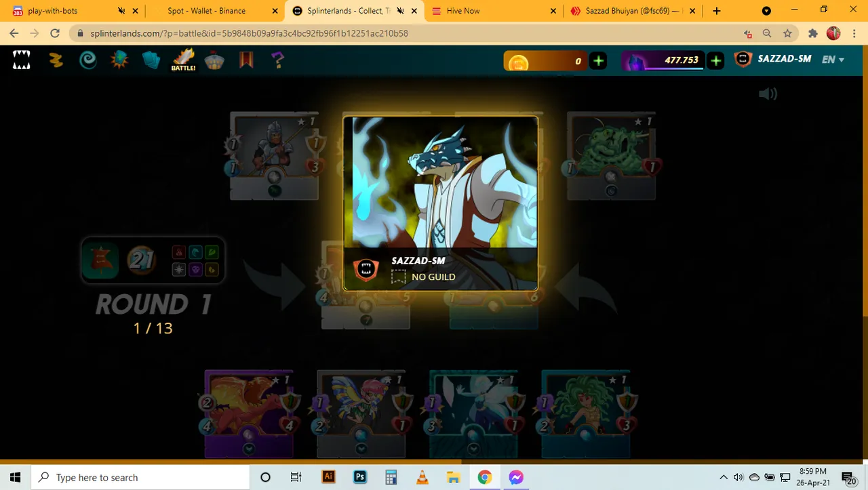Expand the EN language dropdown
868x490 pixels.
[833, 60]
